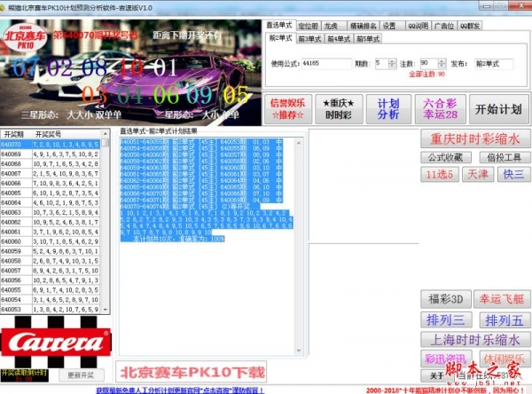Select draw row 640053

coord(51,310)
